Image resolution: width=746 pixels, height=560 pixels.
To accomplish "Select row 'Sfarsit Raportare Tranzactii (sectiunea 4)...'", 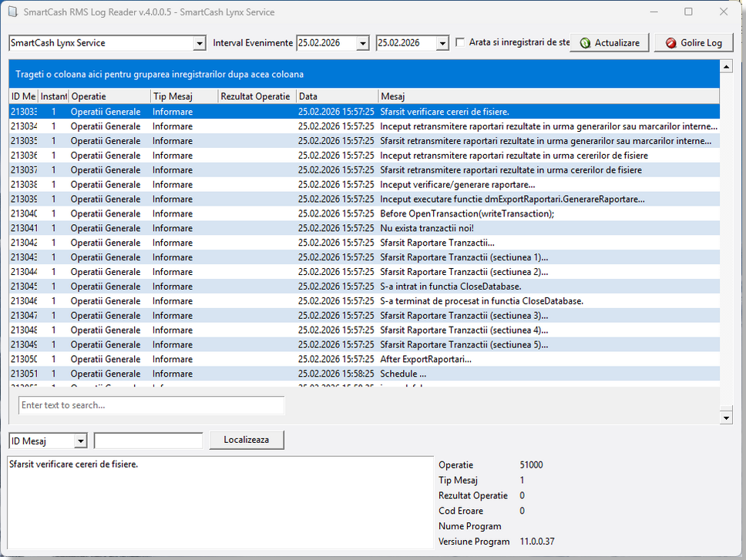I will 364,330.
